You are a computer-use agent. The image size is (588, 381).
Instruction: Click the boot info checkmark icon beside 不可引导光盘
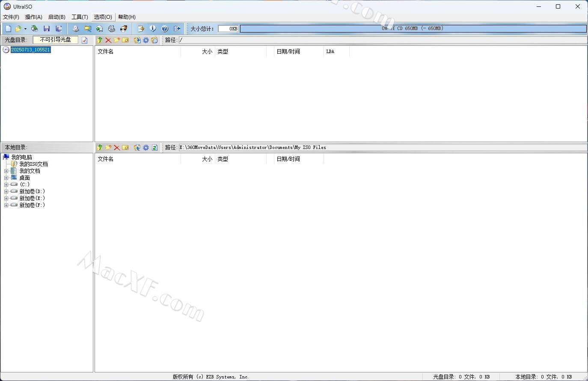[85, 40]
